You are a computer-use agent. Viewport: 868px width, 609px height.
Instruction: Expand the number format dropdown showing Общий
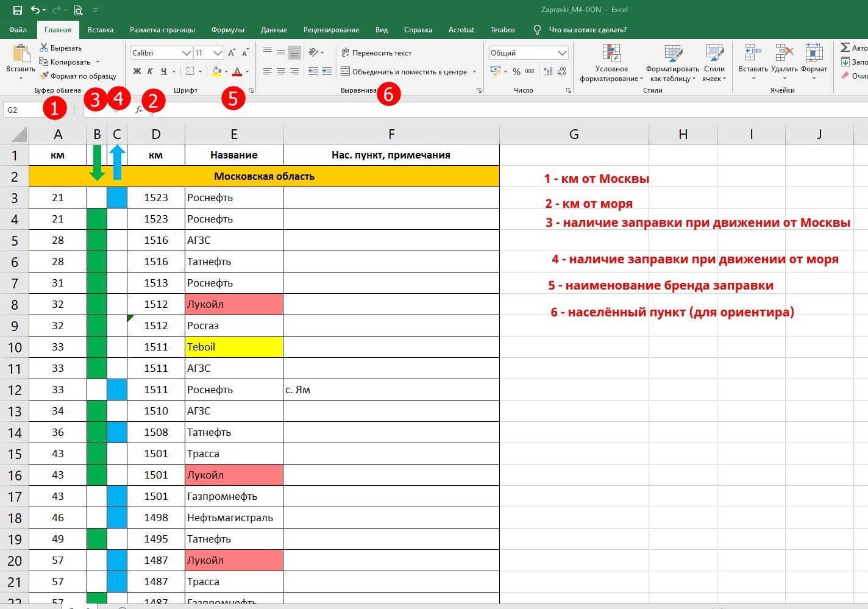(562, 53)
